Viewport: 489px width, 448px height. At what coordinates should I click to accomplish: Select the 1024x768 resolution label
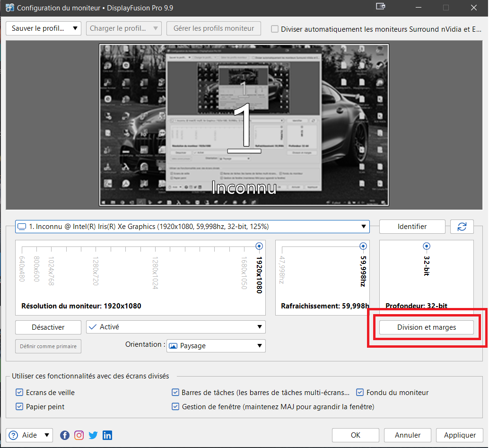52,271
